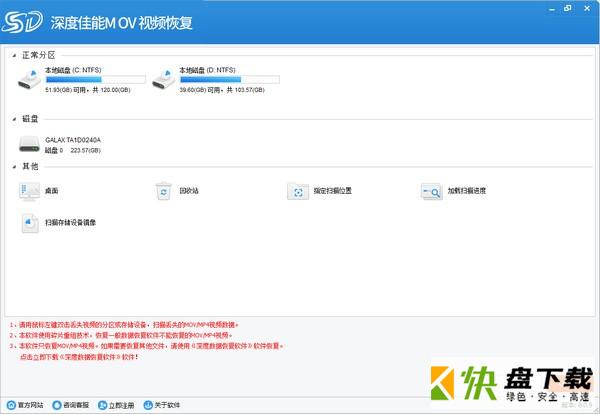Select the 扫描存储设备镜像 label

coord(70,223)
